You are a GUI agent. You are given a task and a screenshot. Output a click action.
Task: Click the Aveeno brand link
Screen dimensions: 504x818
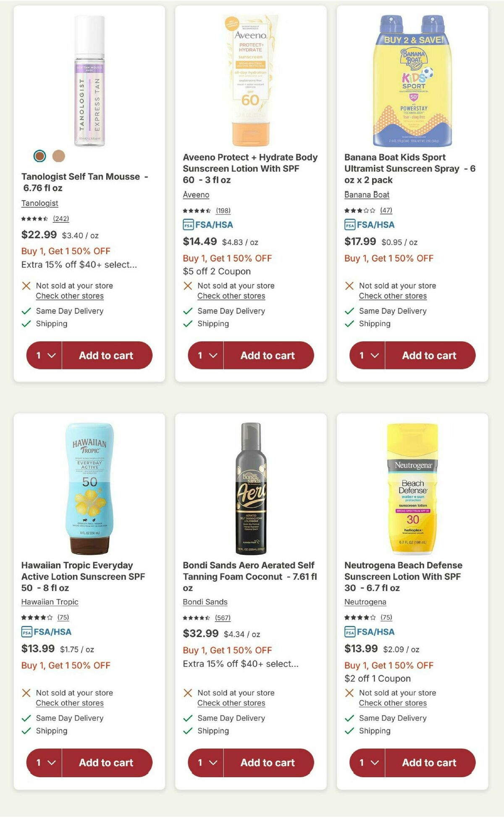click(196, 195)
